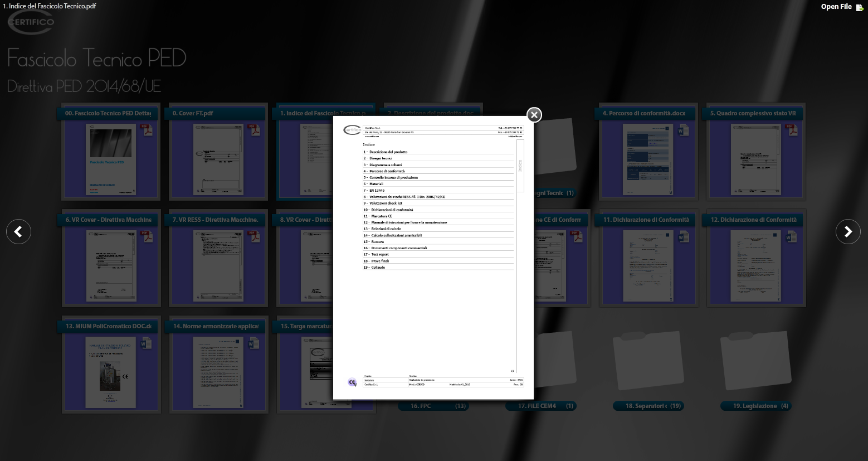Open the 19. Legislazione folder
868x461 pixels.
[x=755, y=362]
